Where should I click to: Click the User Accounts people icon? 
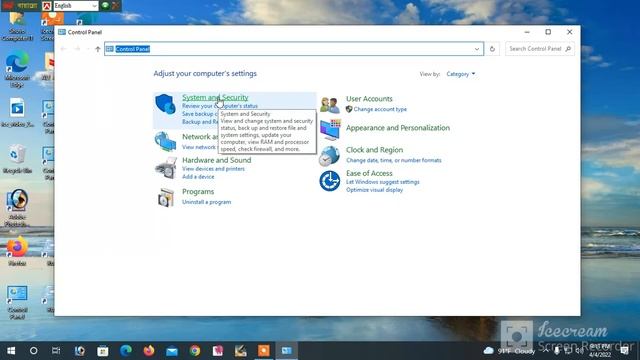coord(329,105)
